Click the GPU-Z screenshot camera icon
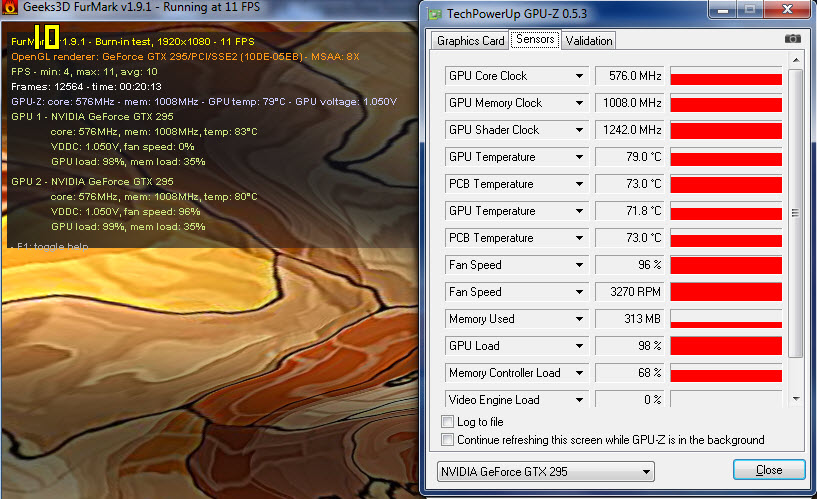The height and width of the screenshot is (499, 817). [x=793, y=39]
